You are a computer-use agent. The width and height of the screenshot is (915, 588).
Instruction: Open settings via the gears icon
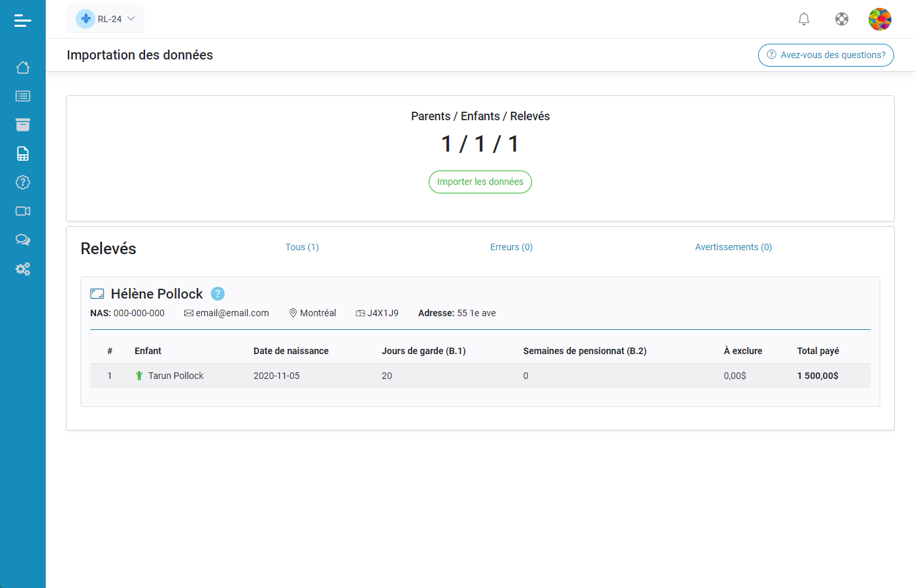point(23,269)
